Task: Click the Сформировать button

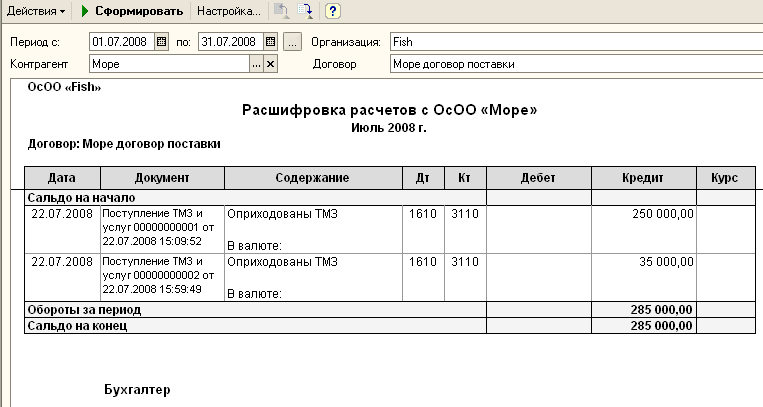Action: pos(132,11)
